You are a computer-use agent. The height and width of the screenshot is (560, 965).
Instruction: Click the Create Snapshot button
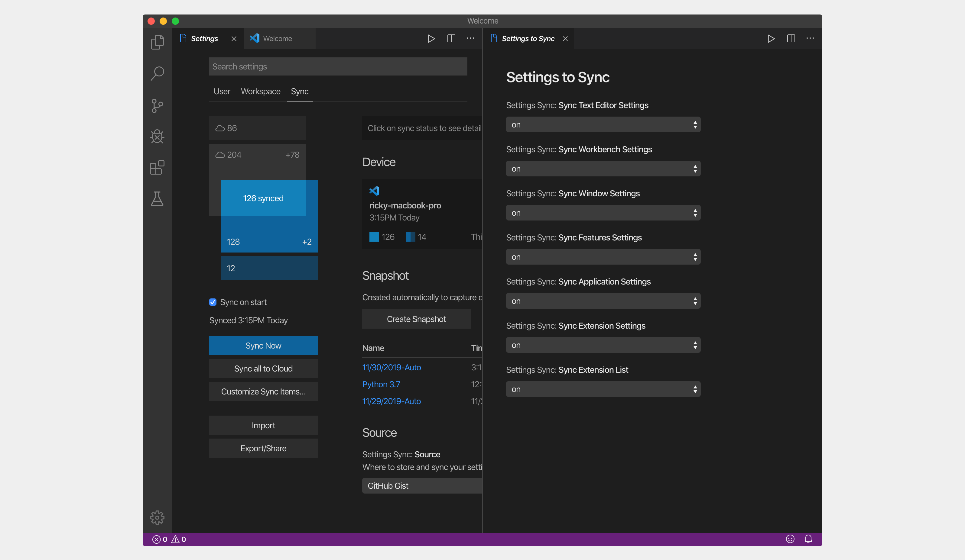[416, 319]
